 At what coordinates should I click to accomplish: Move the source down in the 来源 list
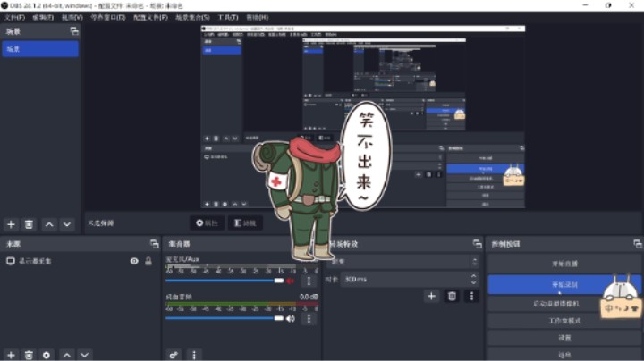pos(85,355)
